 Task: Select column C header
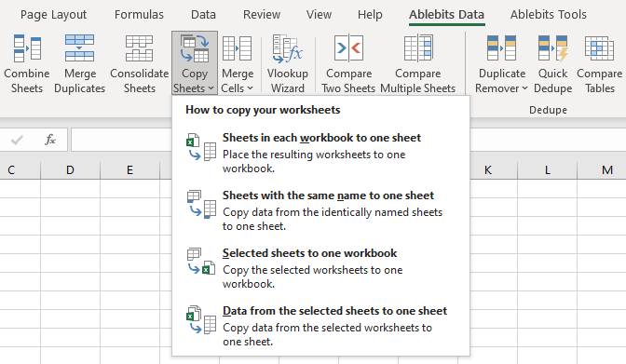(20, 170)
